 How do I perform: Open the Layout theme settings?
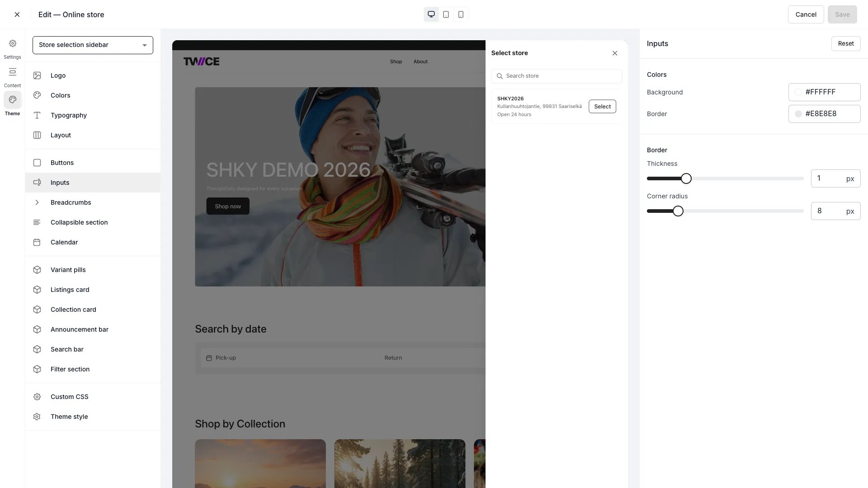93,135
